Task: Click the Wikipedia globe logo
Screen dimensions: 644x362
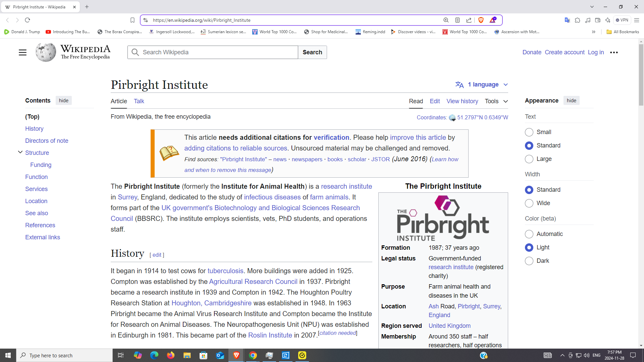Action: click(x=46, y=52)
